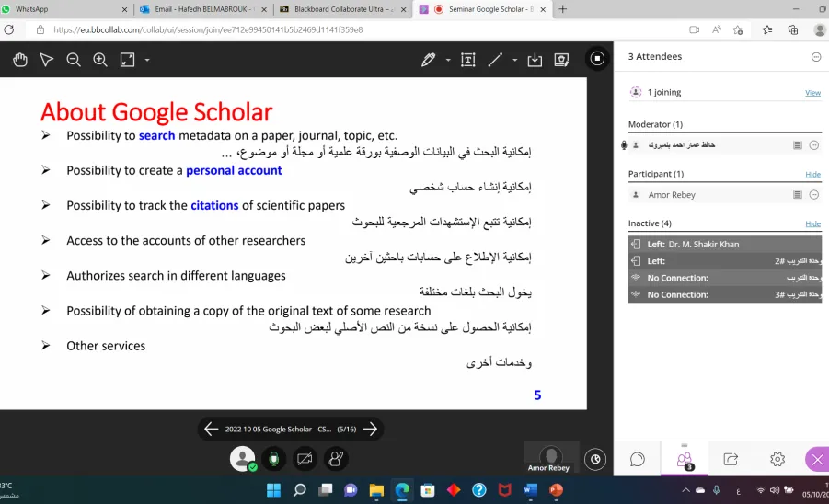Viewport: 829px width, 504px height.
Task: Close the Collaborate side panel
Action: point(817,460)
